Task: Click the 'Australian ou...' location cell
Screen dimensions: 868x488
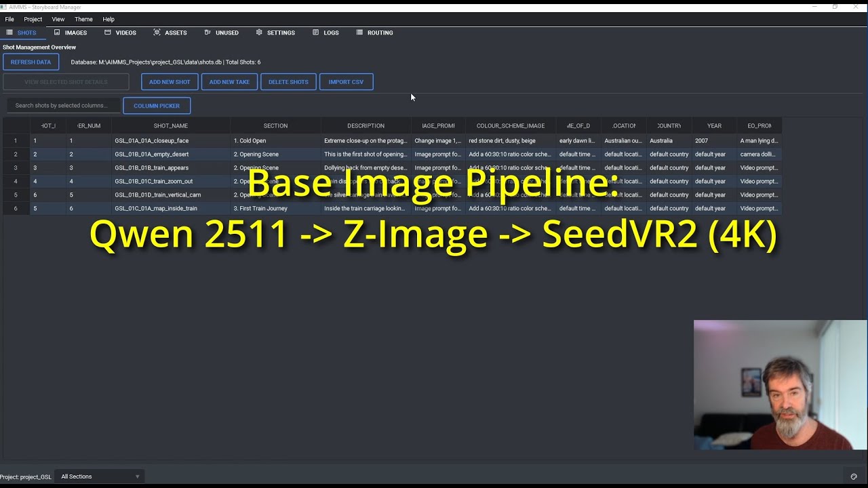Action: click(624, 141)
